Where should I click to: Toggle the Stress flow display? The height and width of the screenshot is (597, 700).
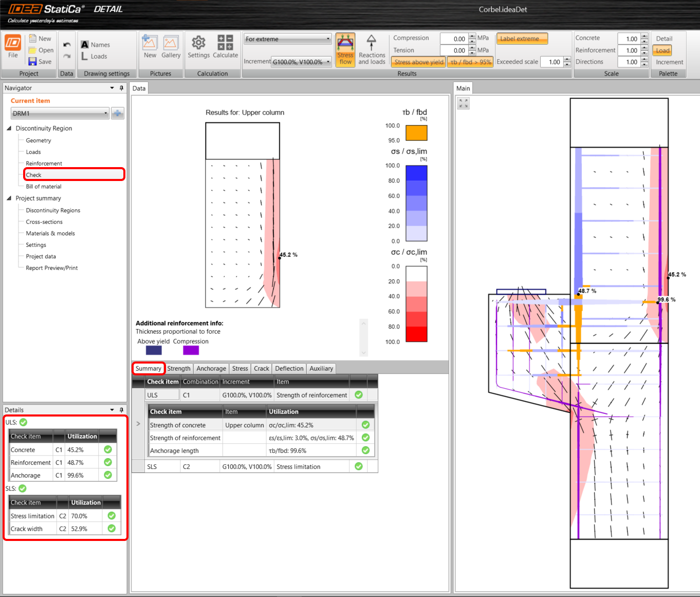tap(345, 49)
